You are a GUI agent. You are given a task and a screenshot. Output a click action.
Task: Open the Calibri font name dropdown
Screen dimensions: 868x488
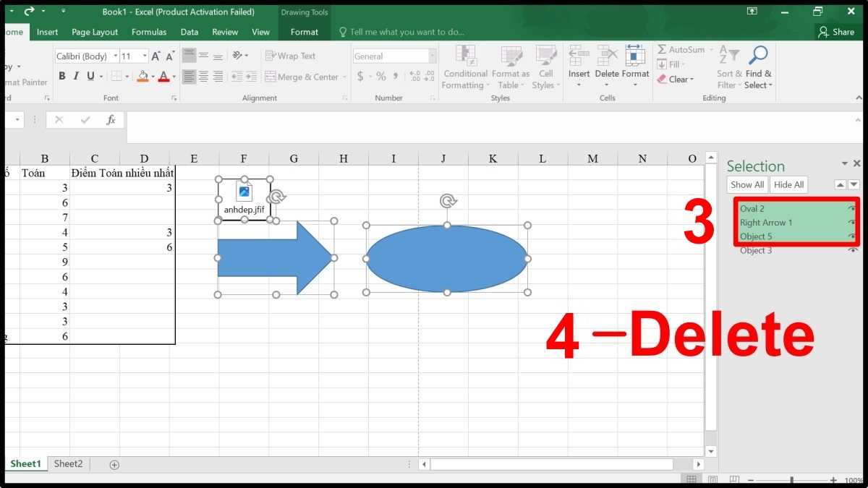tap(116, 56)
